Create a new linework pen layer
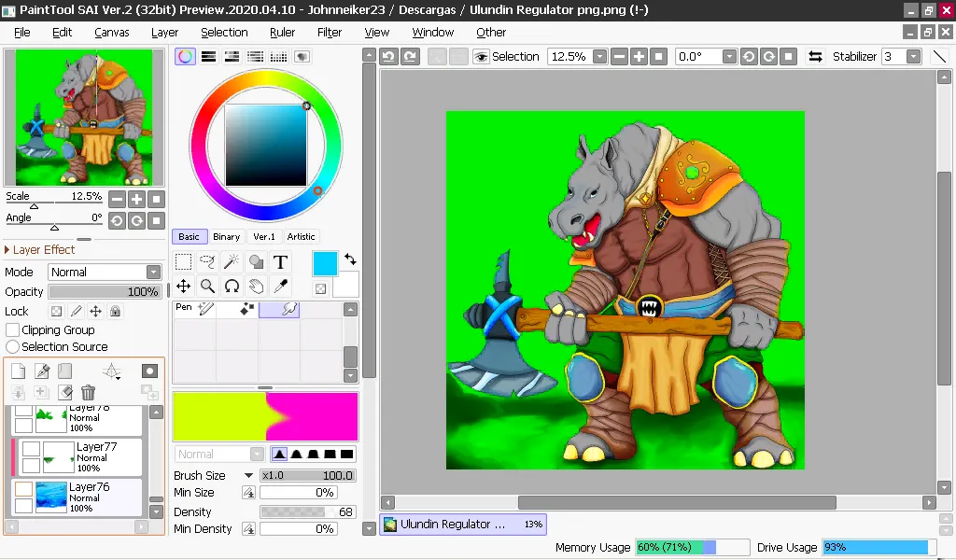The image size is (956, 560). point(42,371)
